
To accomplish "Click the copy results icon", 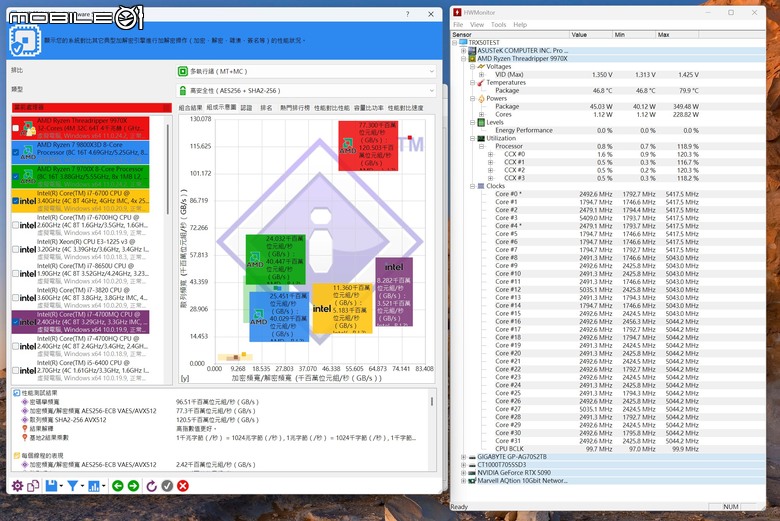I will tap(33, 486).
